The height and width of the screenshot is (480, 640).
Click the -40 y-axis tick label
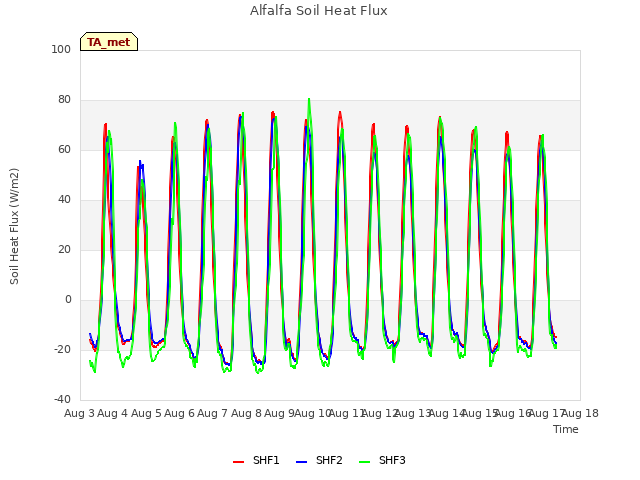click(x=62, y=399)
